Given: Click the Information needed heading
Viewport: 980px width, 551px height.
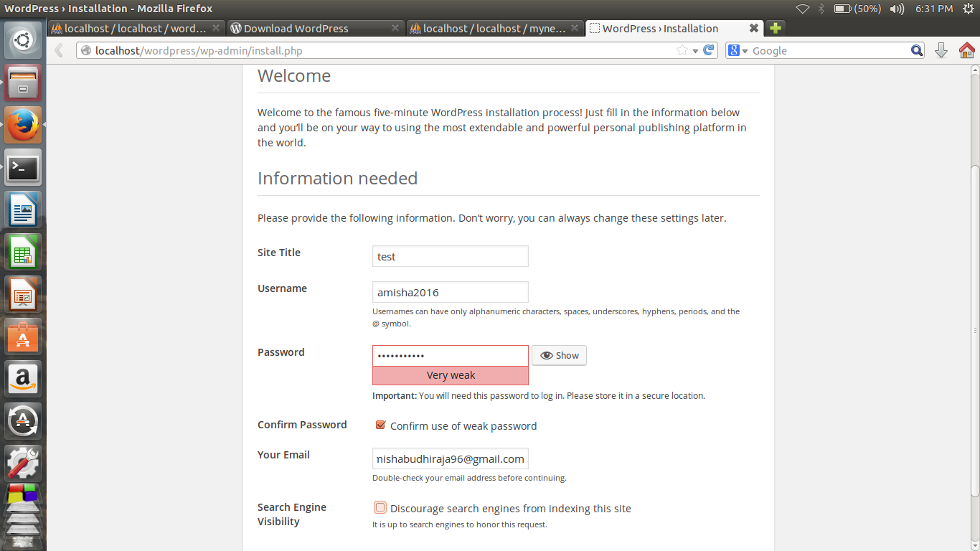Looking at the screenshot, I should coord(337,178).
